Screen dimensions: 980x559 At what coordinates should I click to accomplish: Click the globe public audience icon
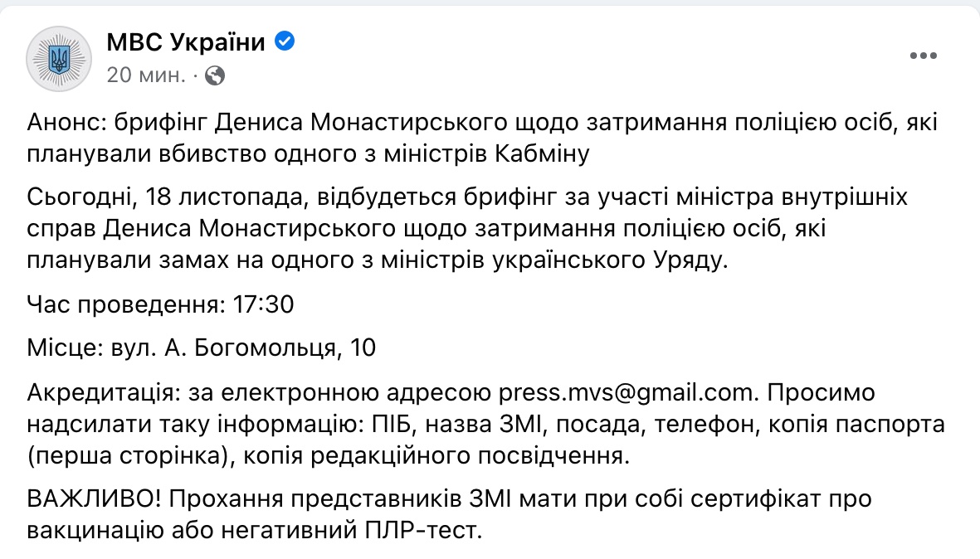215,75
